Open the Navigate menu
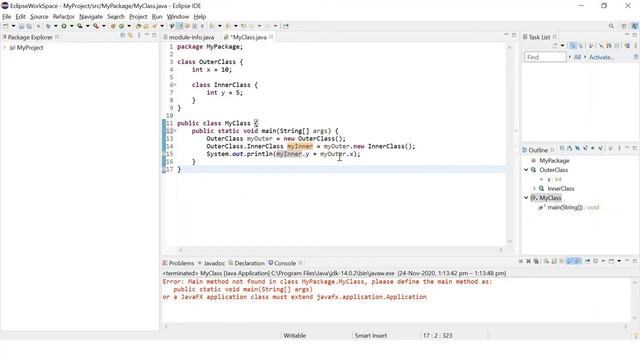Screen dimensions: 640x360 tap(91, 17)
